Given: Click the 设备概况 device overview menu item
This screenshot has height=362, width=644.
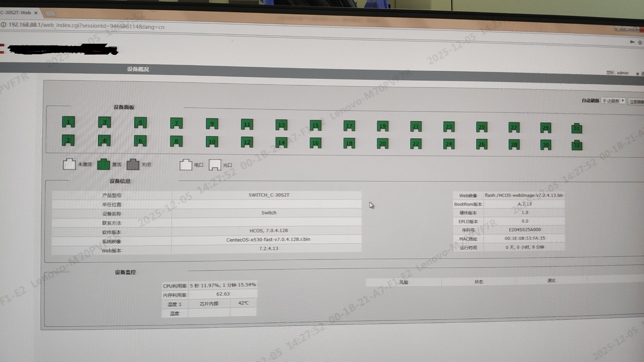Looking at the screenshot, I should tap(138, 69).
